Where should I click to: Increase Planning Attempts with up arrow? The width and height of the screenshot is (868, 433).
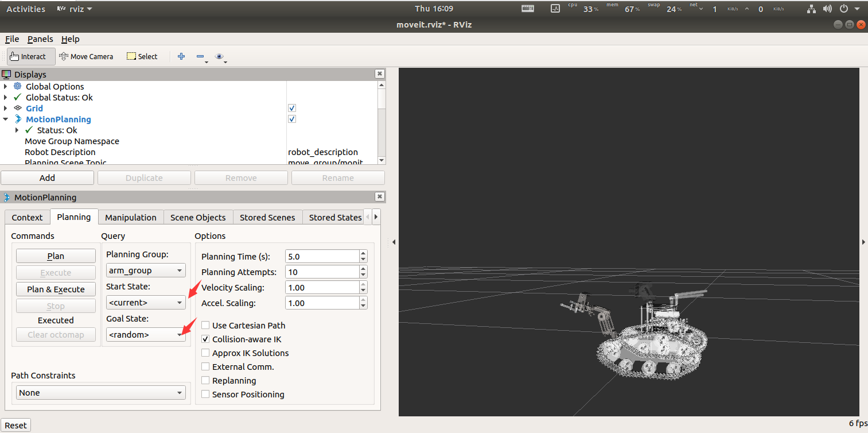pos(363,268)
